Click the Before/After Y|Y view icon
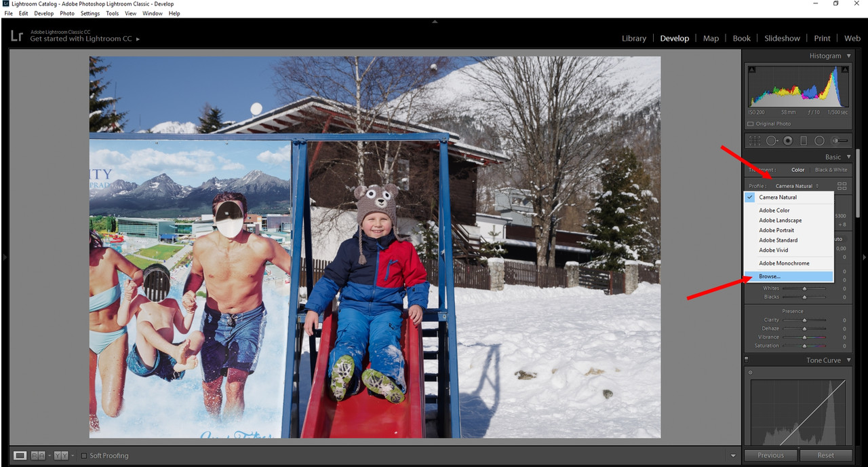The height and width of the screenshot is (467, 868). [61, 455]
